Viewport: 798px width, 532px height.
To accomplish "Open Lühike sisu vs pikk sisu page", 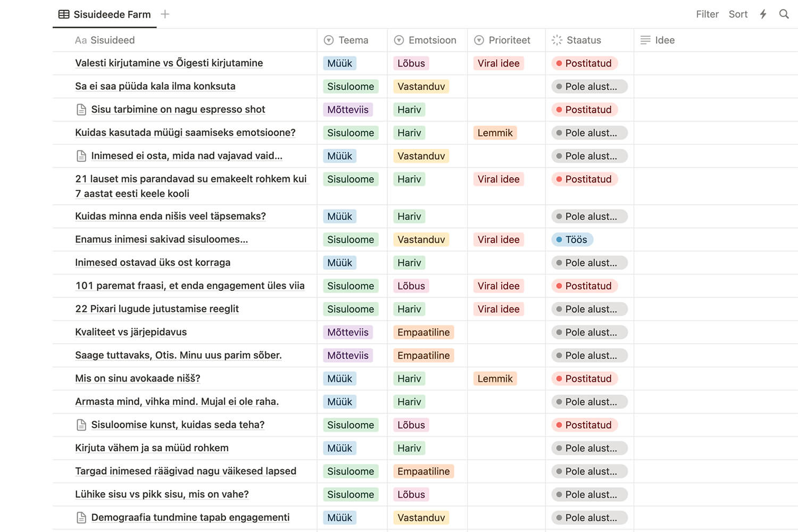I will [x=162, y=494].
